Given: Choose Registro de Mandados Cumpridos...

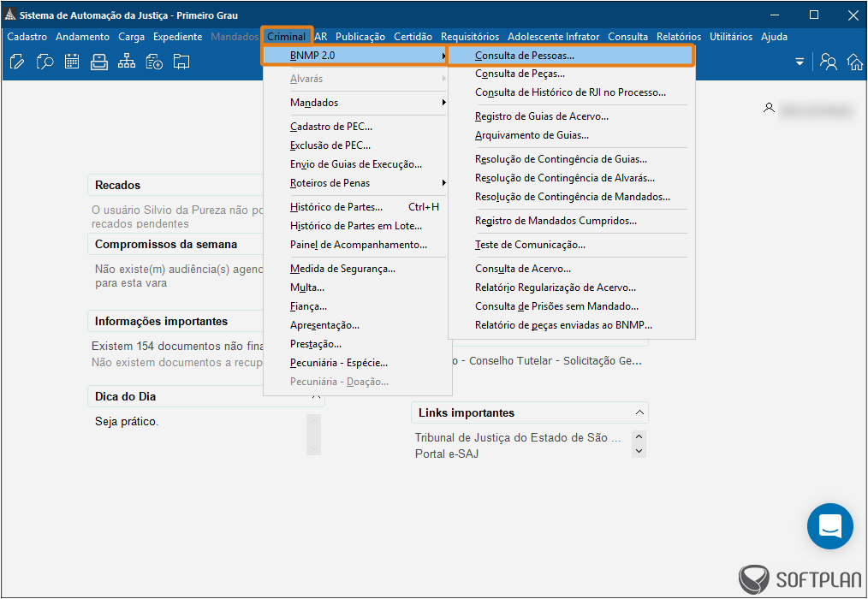Looking at the screenshot, I should coord(571,220).
